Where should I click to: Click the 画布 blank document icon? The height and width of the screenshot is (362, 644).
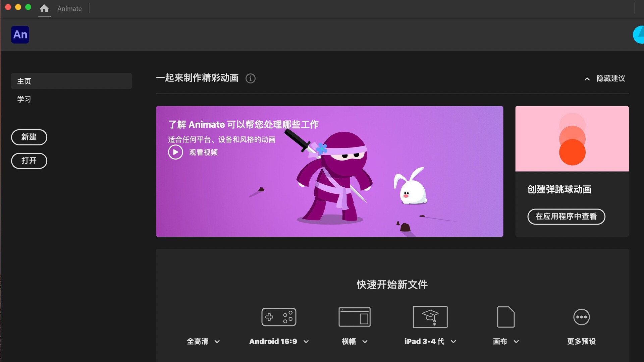[x=506, y=317]
